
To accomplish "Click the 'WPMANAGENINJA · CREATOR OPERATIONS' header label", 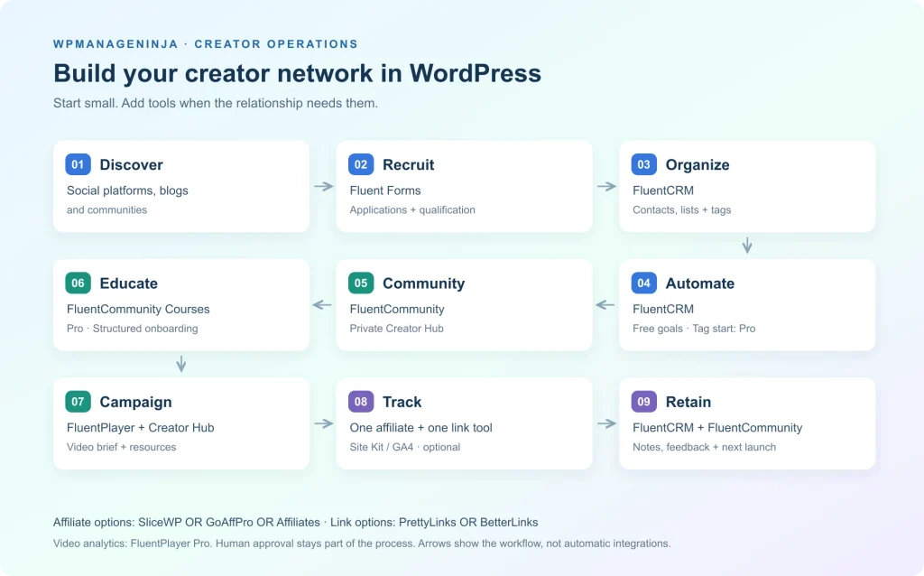I will tap(206, 44).
